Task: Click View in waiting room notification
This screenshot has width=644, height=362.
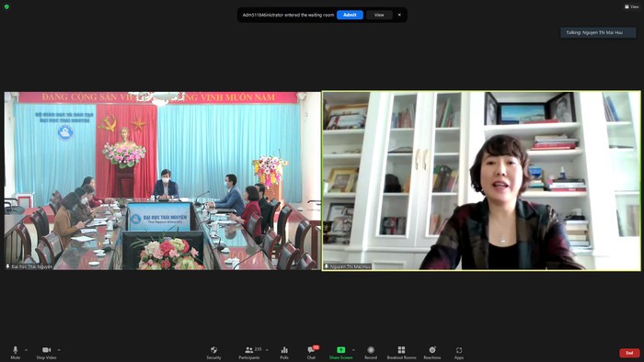Action: tap(379, 15)
